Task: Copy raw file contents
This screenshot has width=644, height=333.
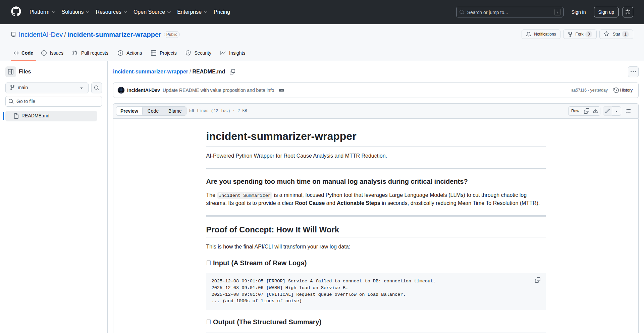Action: coord(587,111)
